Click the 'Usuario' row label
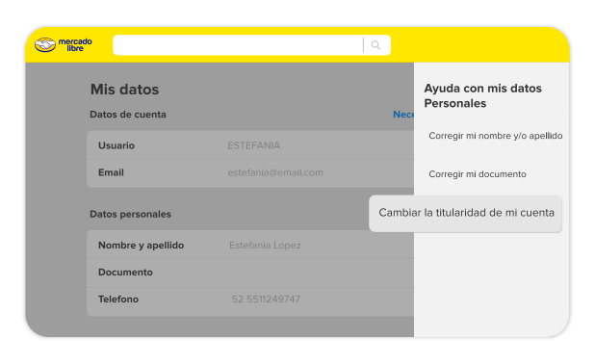 click(x=116, y=145)
